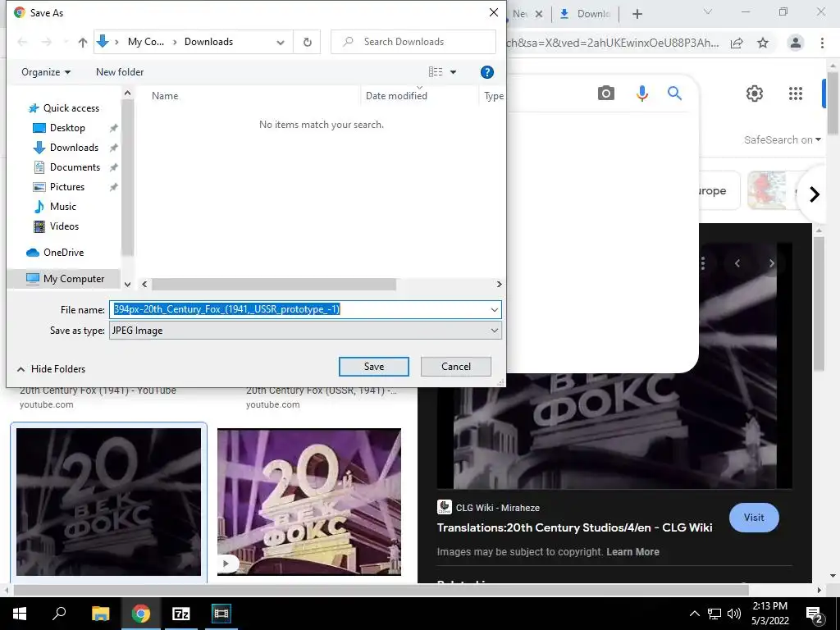Show next image in preview panel
Viewport: 840px width, 630px height.
pos(771,263)
